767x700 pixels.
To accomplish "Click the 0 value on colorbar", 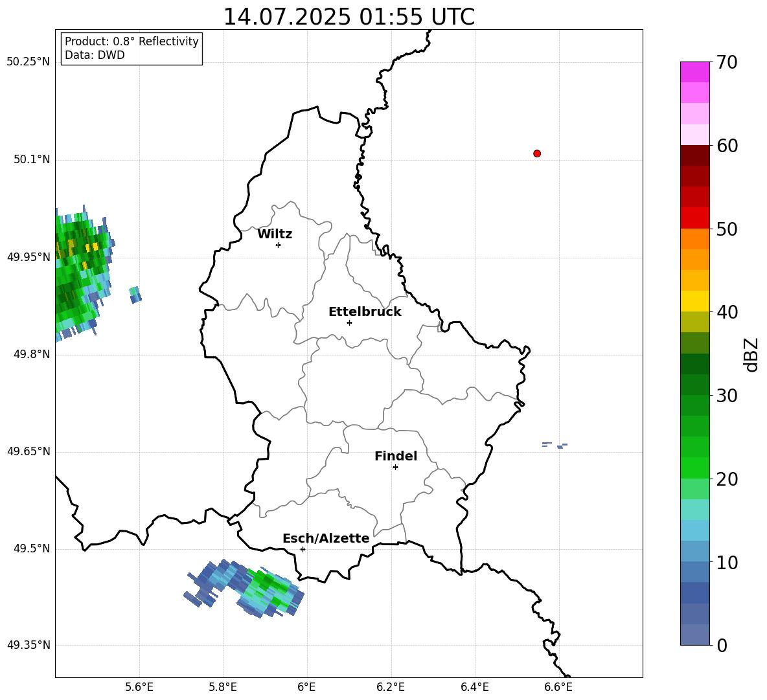I will point(722,646).
